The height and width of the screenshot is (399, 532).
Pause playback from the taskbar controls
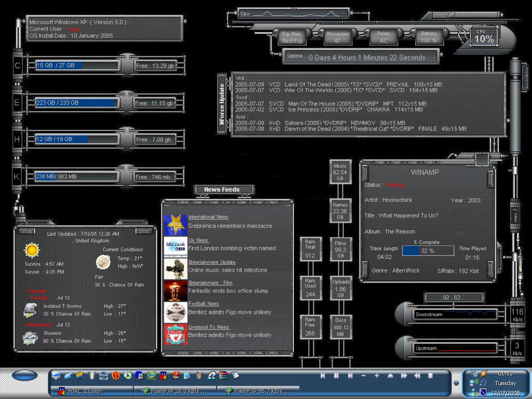click(x=336, y=376)
